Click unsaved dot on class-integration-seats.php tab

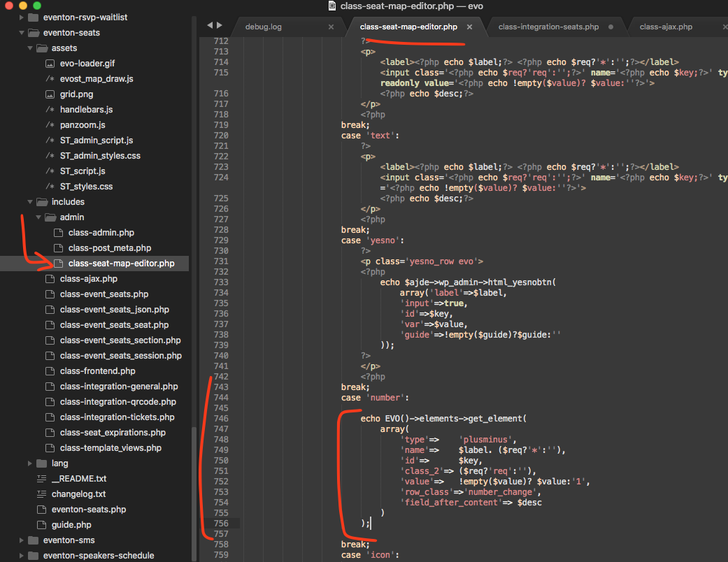(611, 27)
